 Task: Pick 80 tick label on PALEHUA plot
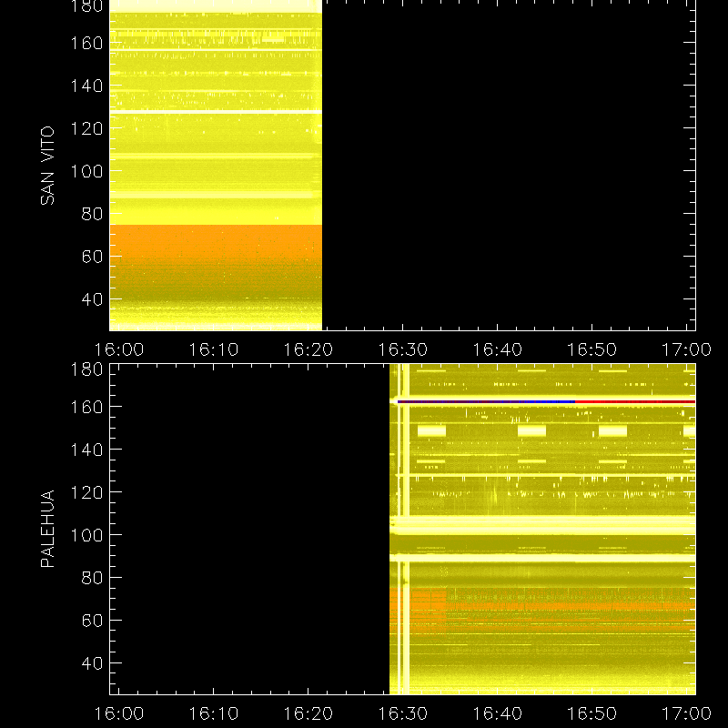pyautogui.click(x=92, y=578)
